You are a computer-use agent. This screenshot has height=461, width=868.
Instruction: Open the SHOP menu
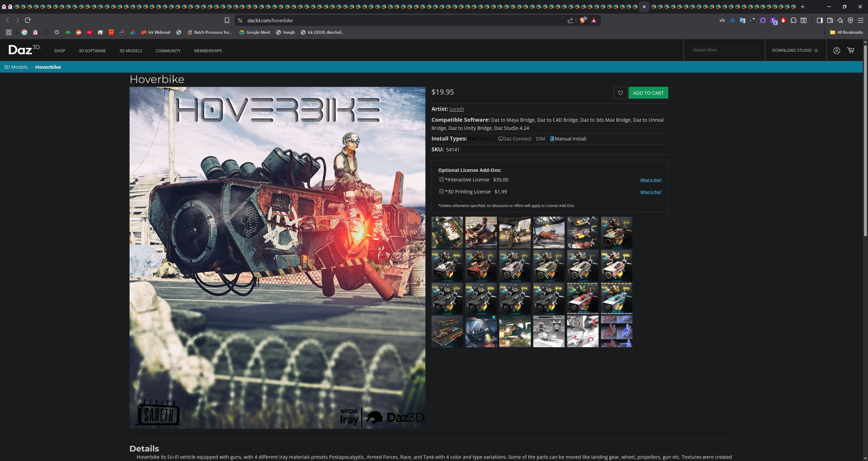tap(60, 51)
